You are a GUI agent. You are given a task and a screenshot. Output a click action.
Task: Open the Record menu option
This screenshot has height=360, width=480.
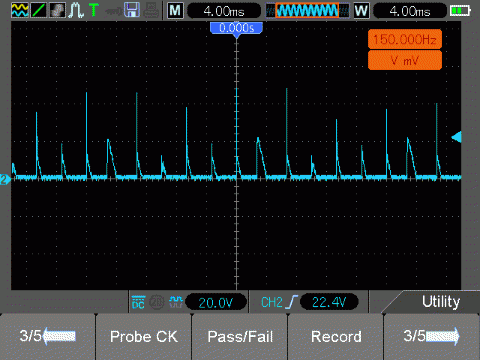pyautogui.click(x=336, y=337)
